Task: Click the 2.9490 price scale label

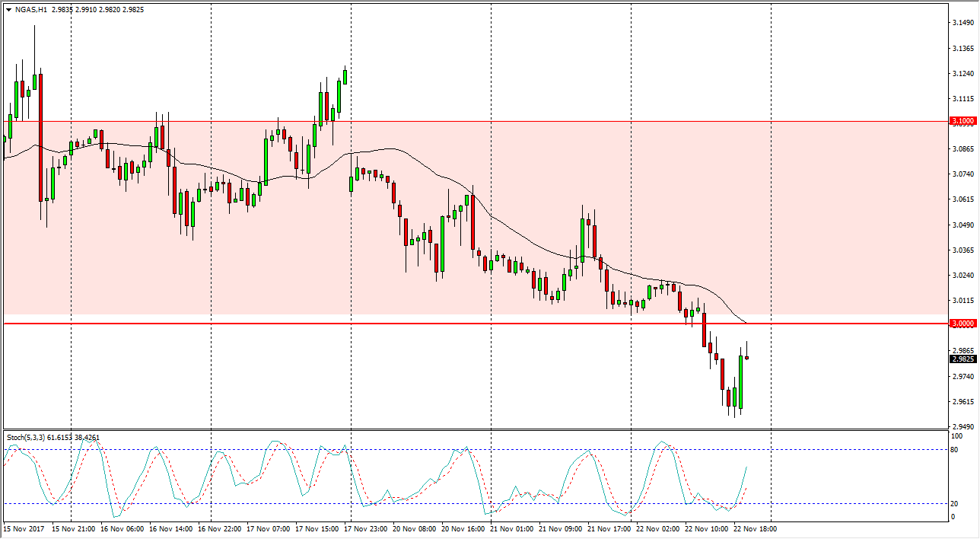Action: 963,426
